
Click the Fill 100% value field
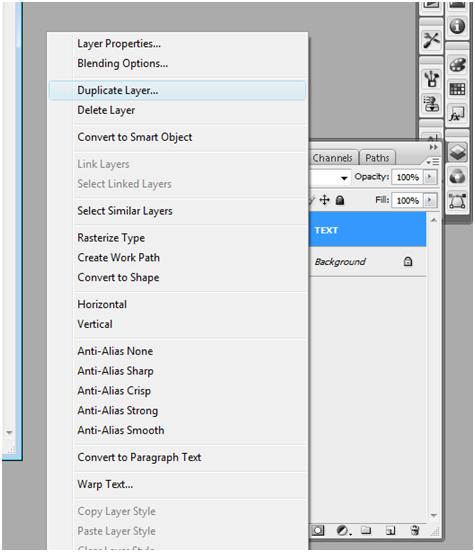[408, 201]
